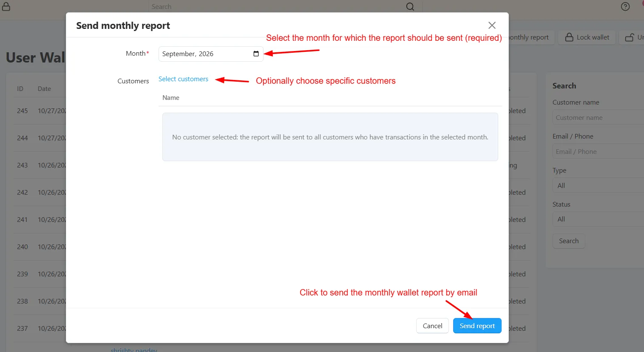Click the monthly report button behind the dialog
Image resolution: width=644 pixels, height=352 pixels.
tap(531, 37)
